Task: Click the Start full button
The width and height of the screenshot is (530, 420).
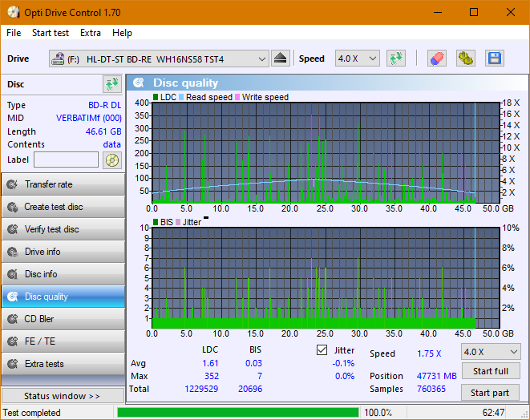Action: [491, 371]
